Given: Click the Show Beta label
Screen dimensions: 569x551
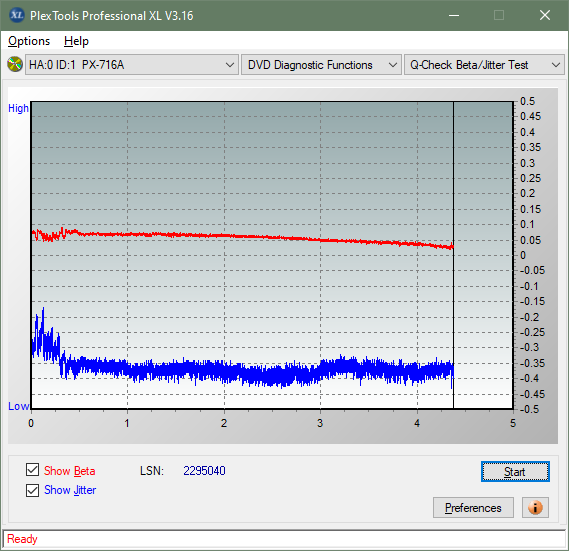Looking at the screenshot, I should (70, 471).
